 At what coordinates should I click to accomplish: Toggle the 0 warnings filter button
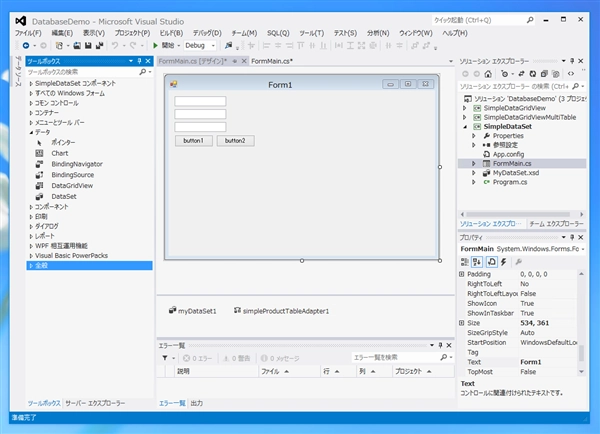click(237, 358)
